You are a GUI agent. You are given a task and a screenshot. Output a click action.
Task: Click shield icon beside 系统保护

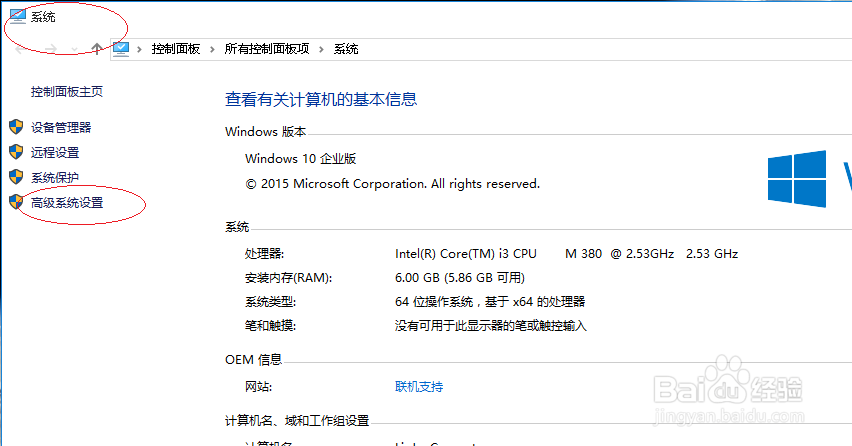(x=16, y=177)
